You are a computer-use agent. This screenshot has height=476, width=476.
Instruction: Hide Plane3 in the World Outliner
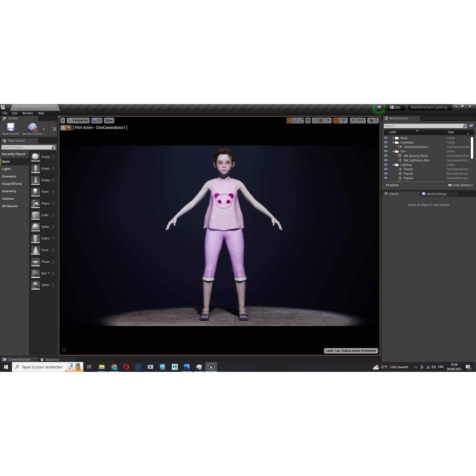point(386,169)
